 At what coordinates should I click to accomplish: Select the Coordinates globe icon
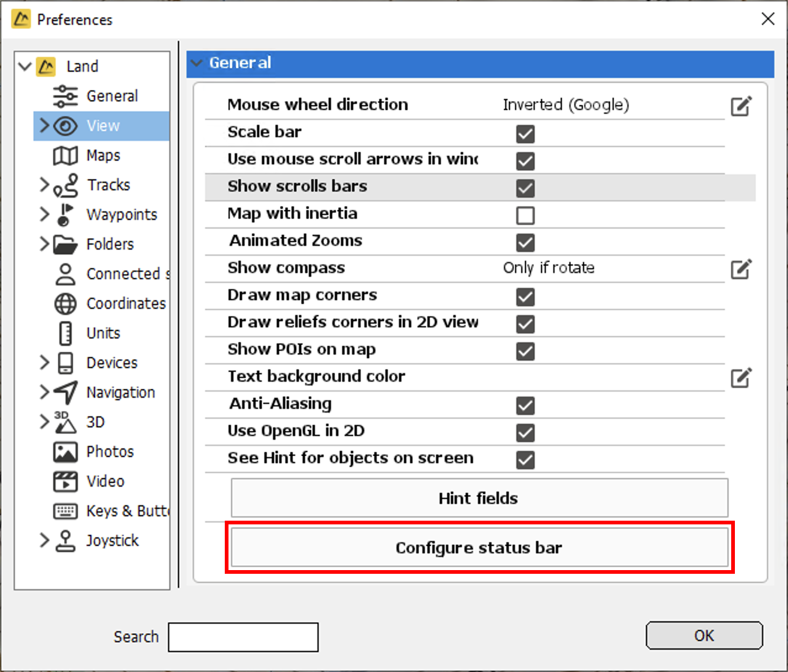click(x=65, y=304)
